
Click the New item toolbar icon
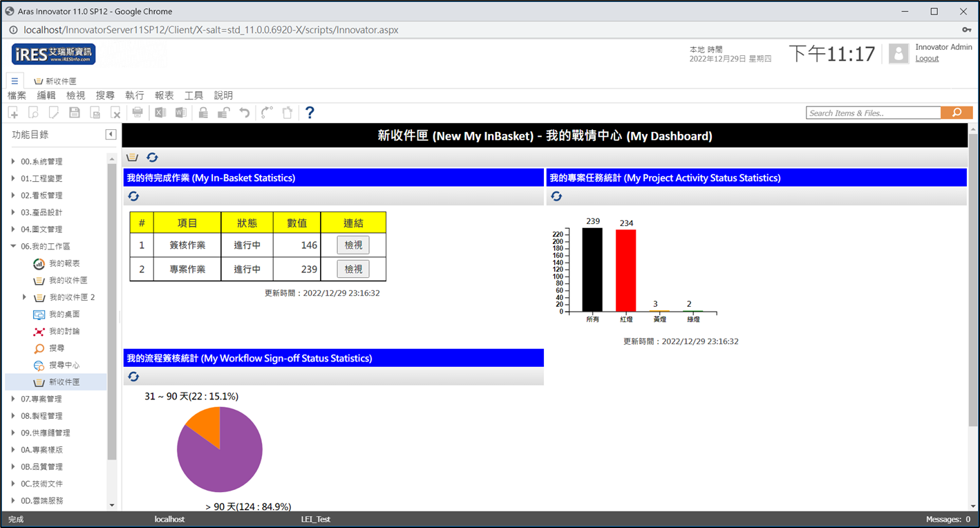pos(14,112)
